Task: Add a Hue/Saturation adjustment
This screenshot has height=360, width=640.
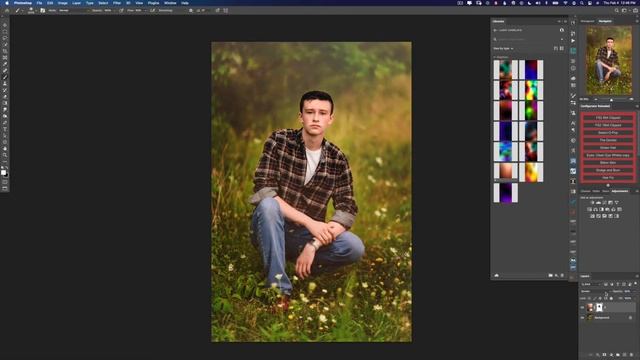Action: point(589,209)
